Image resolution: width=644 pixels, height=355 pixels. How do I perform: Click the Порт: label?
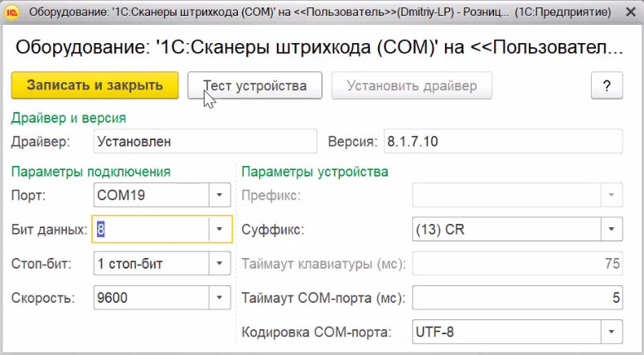28,195
